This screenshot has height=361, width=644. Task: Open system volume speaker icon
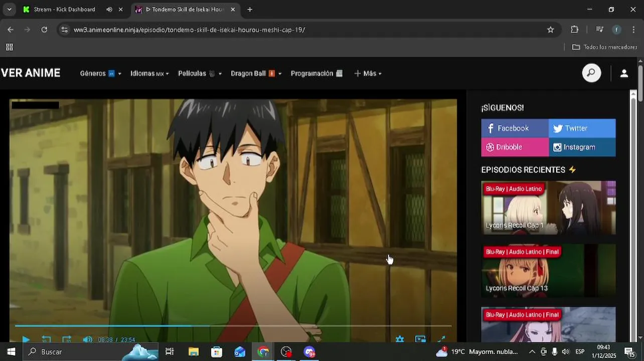click(566, 352)
